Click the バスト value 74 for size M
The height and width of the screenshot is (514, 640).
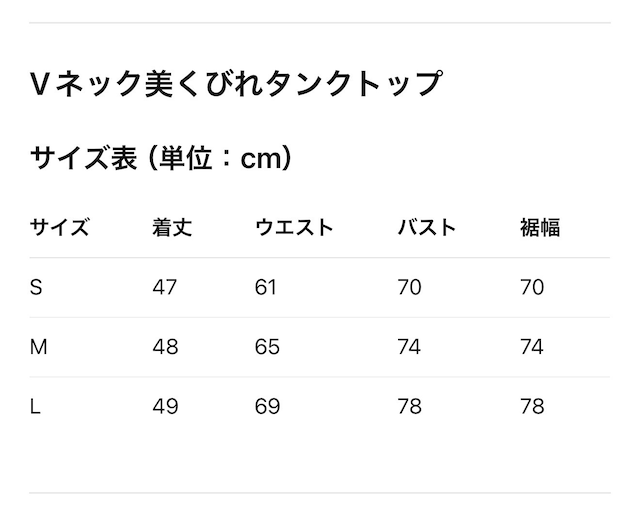pos(410,347)
